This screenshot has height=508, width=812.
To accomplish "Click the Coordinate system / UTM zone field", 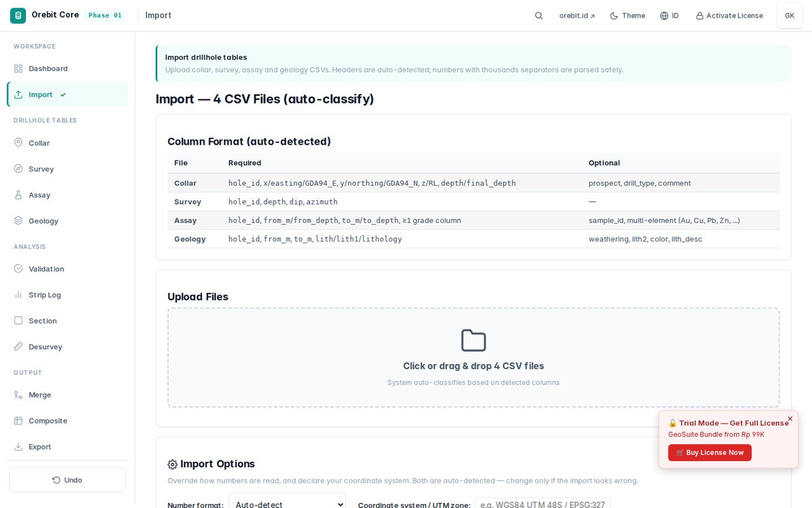I will tap(543, 504).
